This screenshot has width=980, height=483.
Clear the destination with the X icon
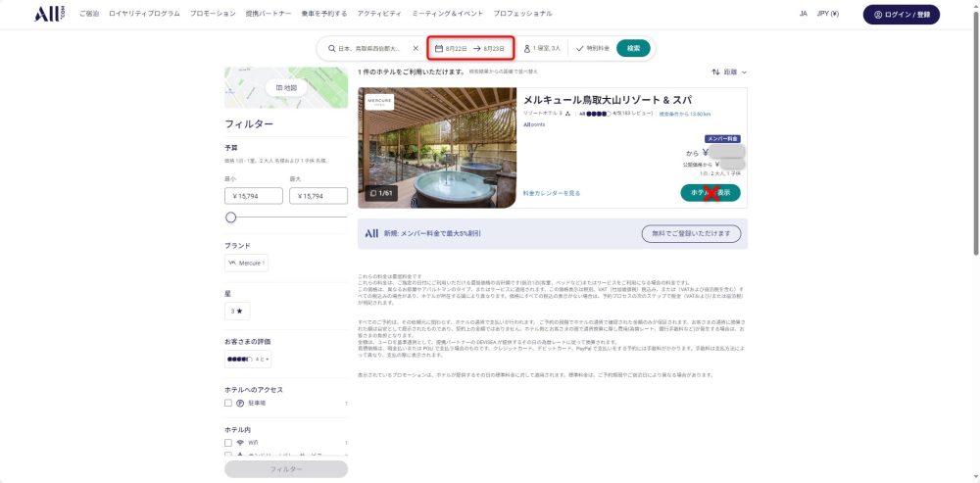416,48
